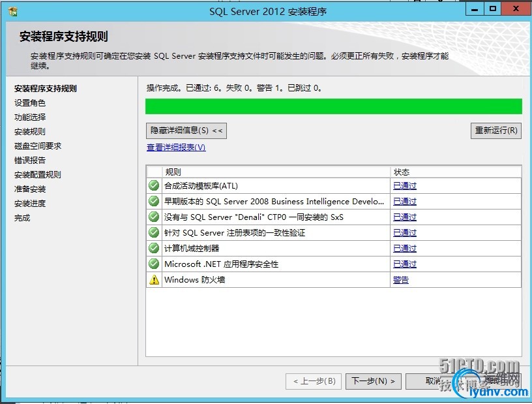The height and width of the screenshot is (404, 532).
Task: Click rule text 针对 SQL Server 注册表项的一致性验证
Action: point(235,233)
